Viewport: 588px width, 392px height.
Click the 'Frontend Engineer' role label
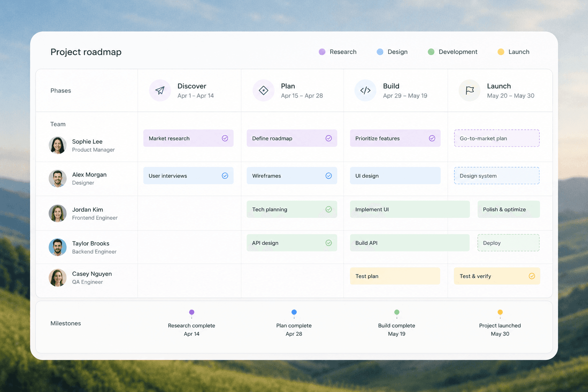pyautogui.click(x=95, y=218)
